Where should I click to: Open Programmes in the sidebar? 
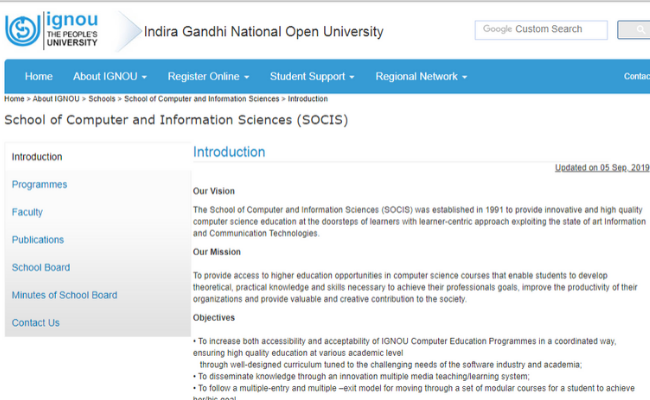[x=39, y=185]
